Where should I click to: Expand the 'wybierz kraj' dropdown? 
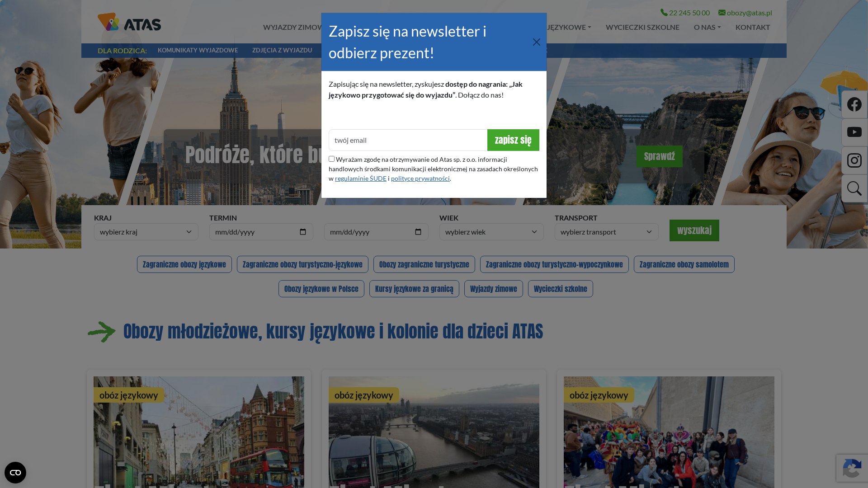click(x=146, y=232)
